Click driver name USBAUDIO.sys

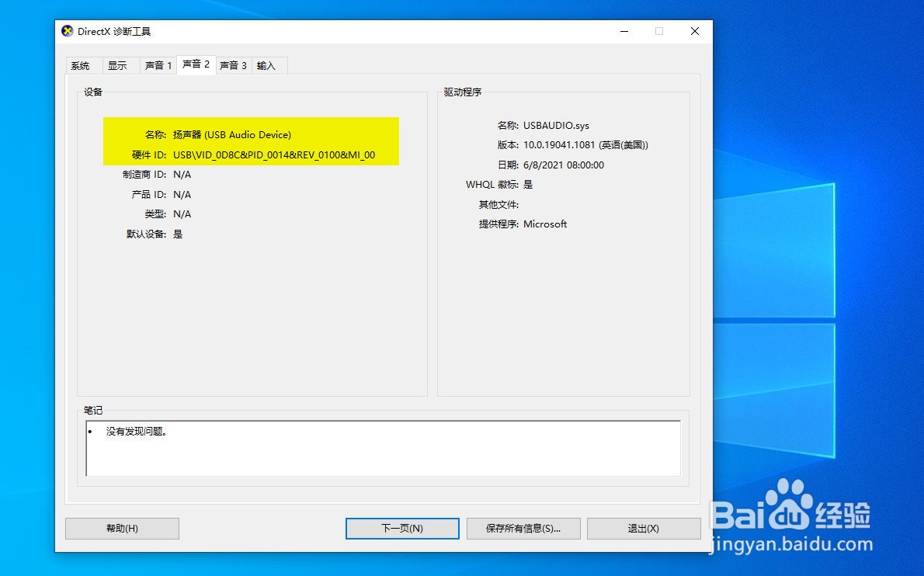pos(556,126)
